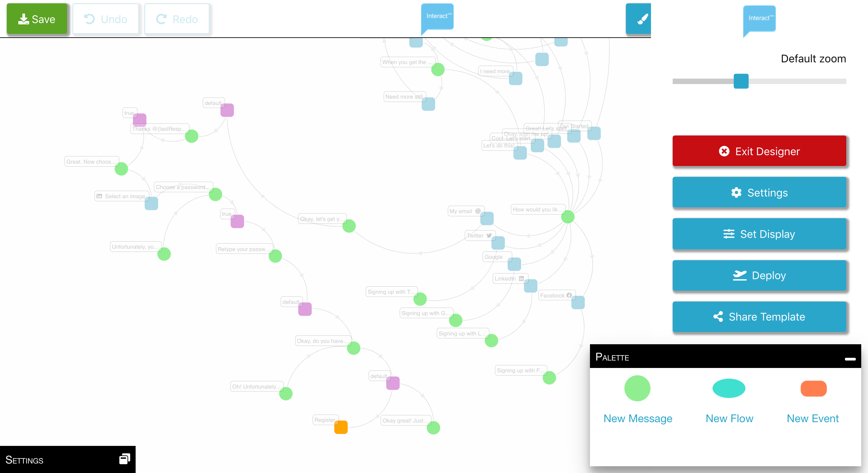This screenshot has width=868, height=473.
Task: Click the Palette header bar
Action: 712,357
